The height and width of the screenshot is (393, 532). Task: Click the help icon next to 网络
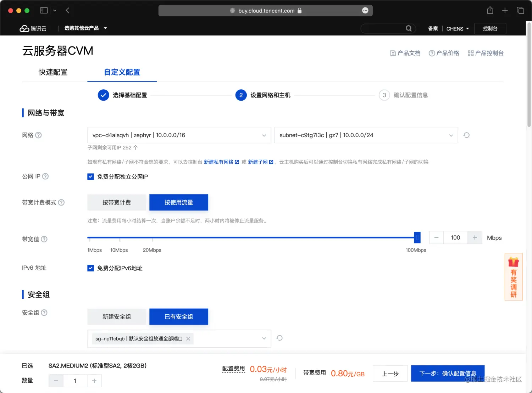[39, 135]
